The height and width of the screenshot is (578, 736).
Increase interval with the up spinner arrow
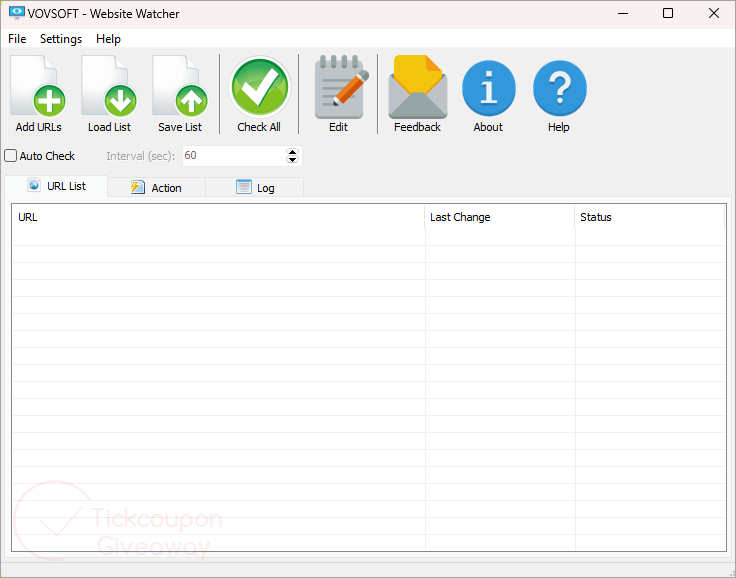[x=292, y=152]
